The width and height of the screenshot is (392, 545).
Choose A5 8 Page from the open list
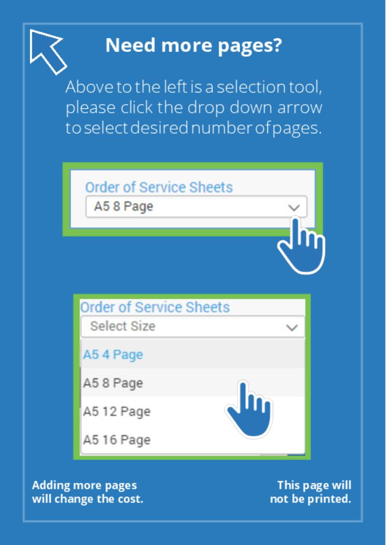tap(113, 383)
